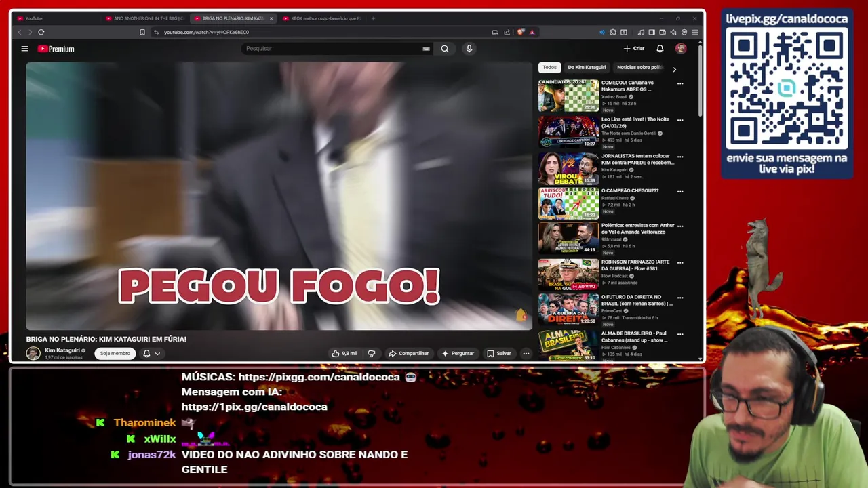Bookmark this page via toolbar icon
The image size is (868, 488).
coord(142,32)
